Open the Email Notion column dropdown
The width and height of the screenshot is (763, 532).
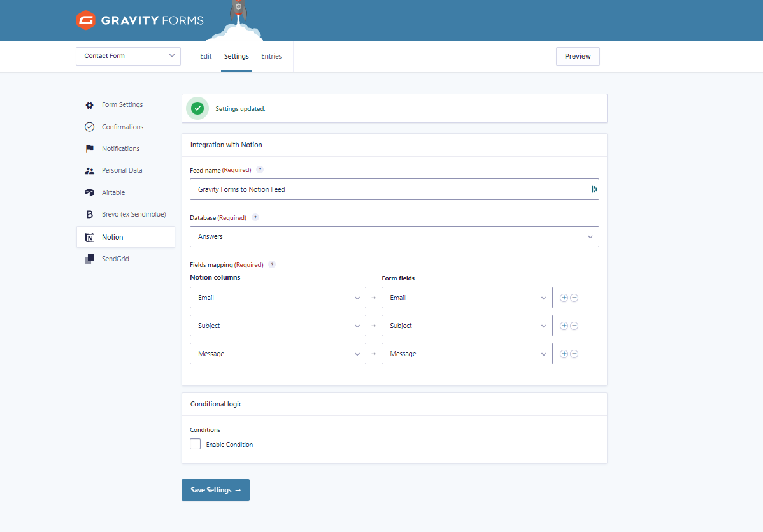(278, 298)
